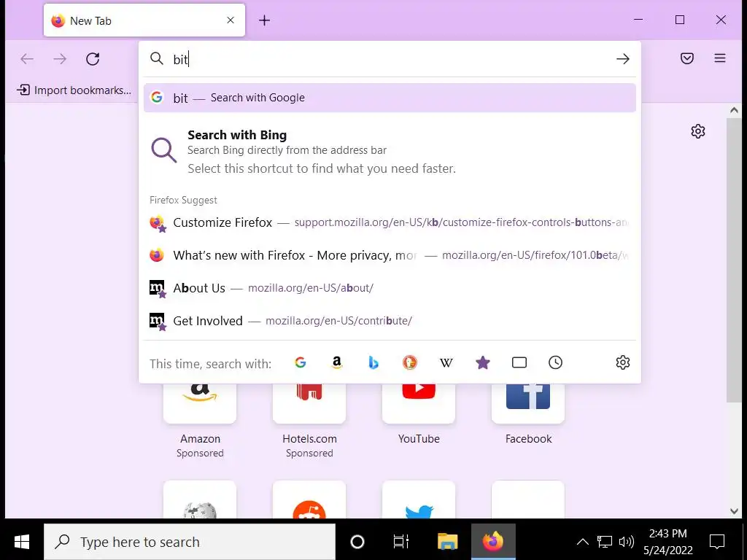Click in the address bar text field
Screen dimensions: 747x560
pos(391,59)
